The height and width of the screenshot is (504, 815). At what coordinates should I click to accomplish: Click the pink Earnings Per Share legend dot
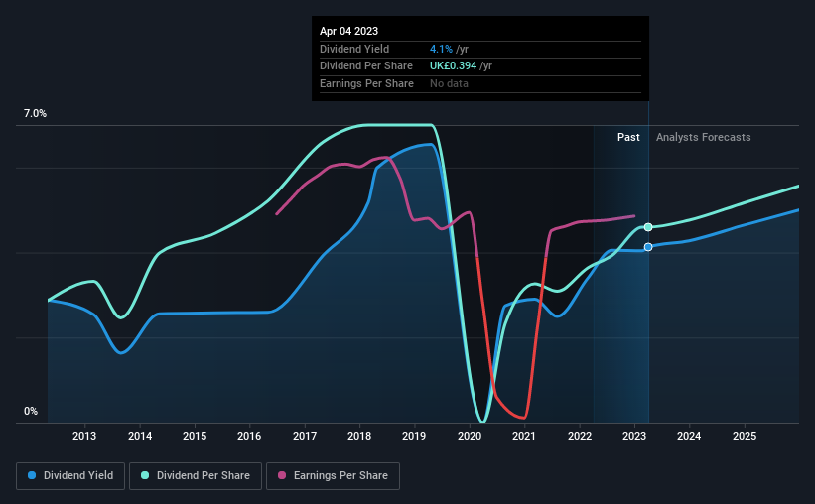point(282,475)
